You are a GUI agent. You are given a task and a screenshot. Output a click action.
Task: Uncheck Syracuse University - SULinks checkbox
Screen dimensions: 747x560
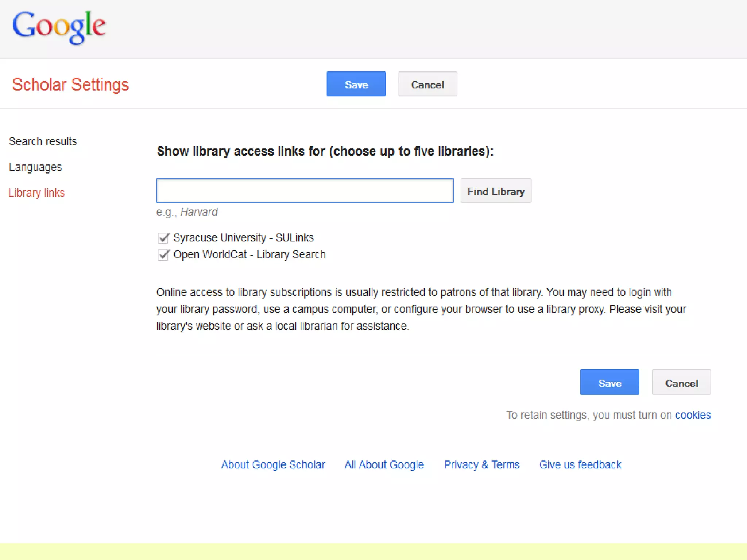163,238
